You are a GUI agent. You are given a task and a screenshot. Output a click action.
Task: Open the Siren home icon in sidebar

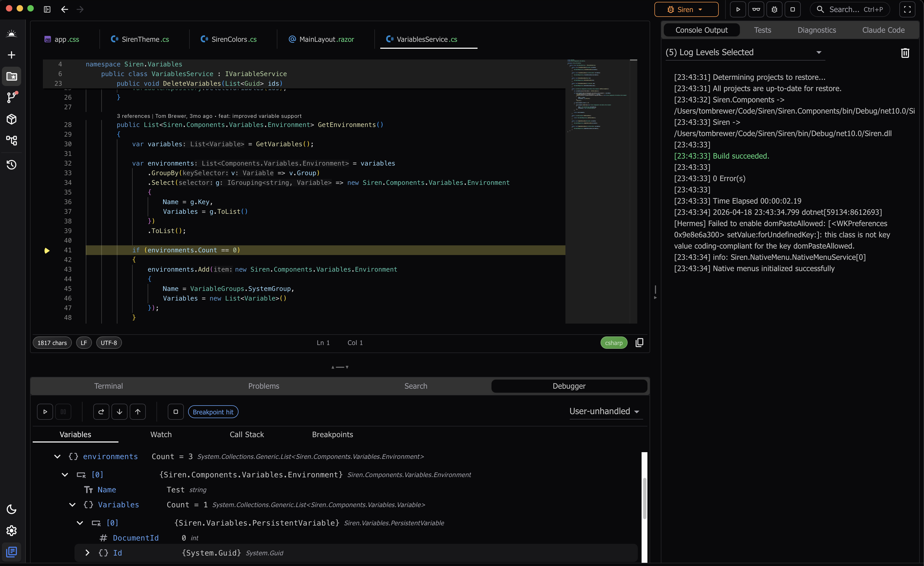(x=12, y=34)
